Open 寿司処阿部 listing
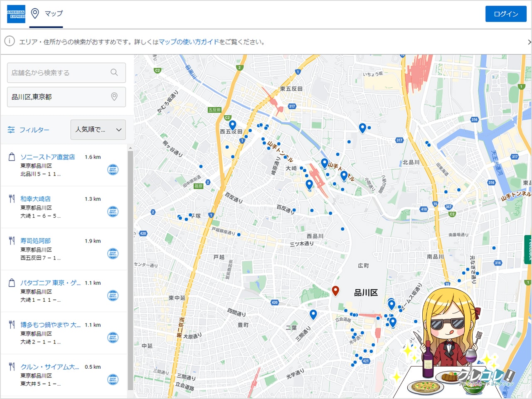The image size is (532, 399). click(x=36, y=241)
